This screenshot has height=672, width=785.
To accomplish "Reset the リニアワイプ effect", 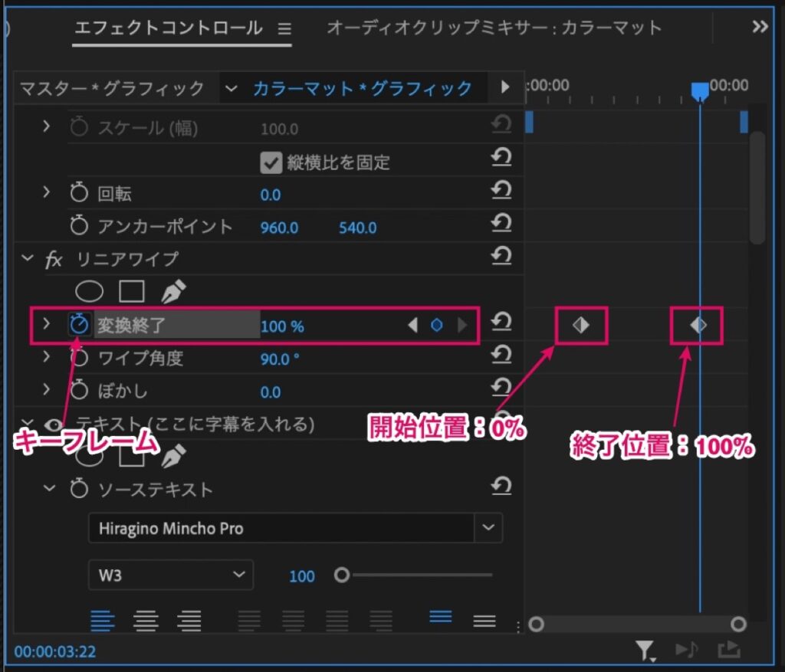I will click(x=501, y=256).
